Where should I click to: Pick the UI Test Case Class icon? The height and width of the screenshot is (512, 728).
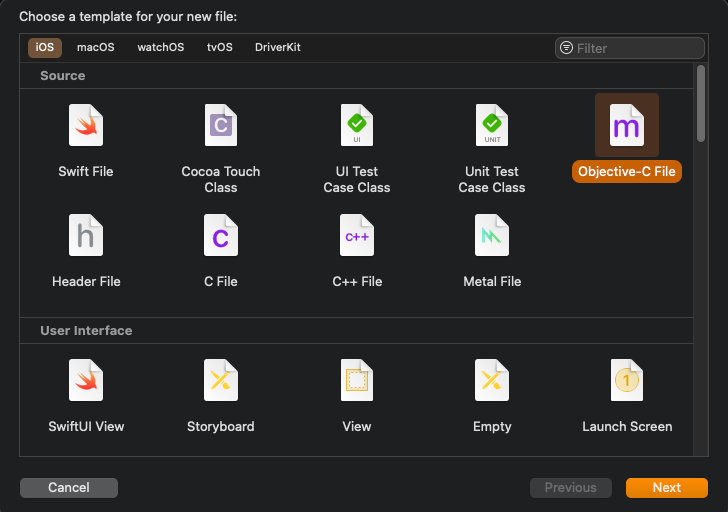[357, 125]
